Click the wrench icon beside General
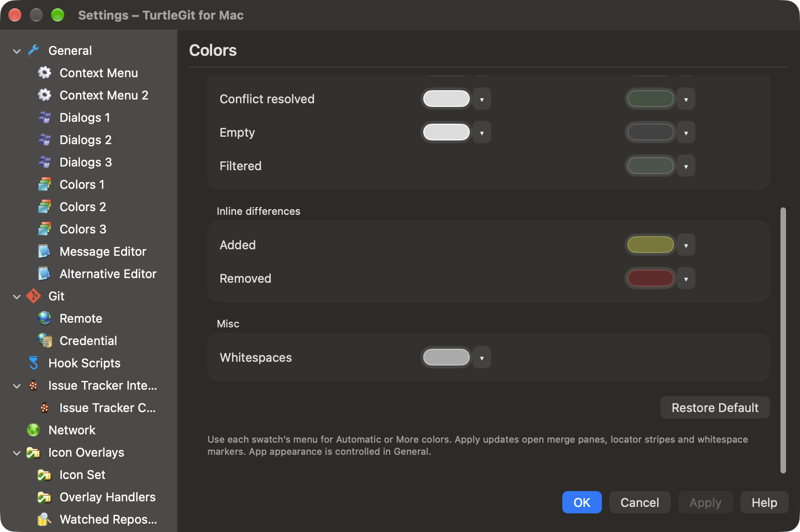The width and height of the screenshot is (800, 532). coord(33,50)
